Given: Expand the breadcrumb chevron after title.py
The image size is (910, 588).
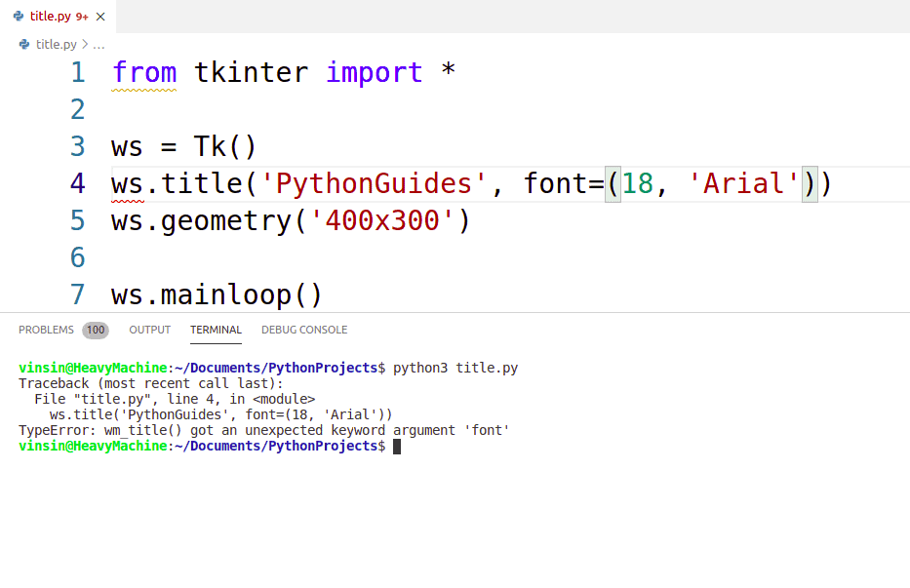Looking at the screenshot, I should click(x=85, y=44).
